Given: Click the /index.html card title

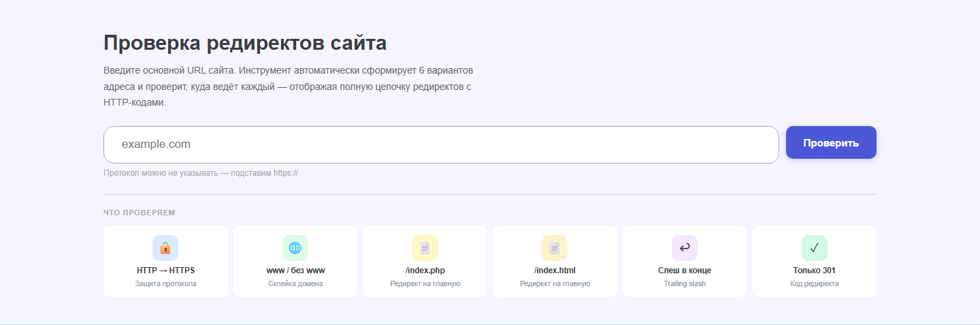Looking at the screenshot, I should [x=555, y=270].
